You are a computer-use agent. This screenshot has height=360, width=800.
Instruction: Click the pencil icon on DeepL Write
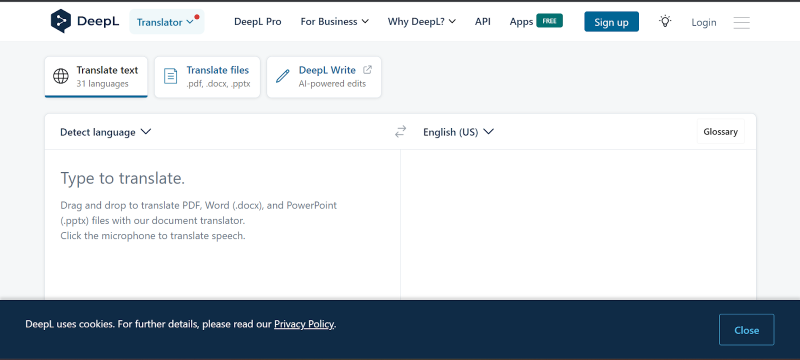[283, 76]
